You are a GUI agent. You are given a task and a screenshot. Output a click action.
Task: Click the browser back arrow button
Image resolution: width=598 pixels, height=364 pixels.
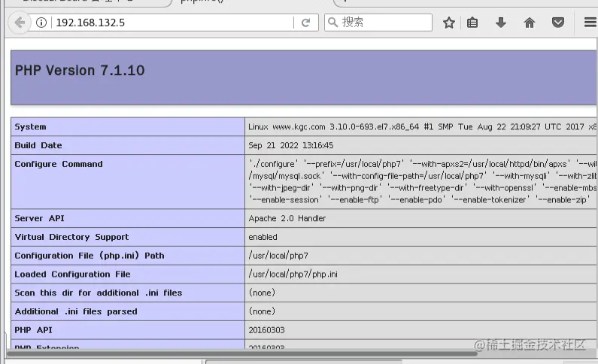click(19, 23)
